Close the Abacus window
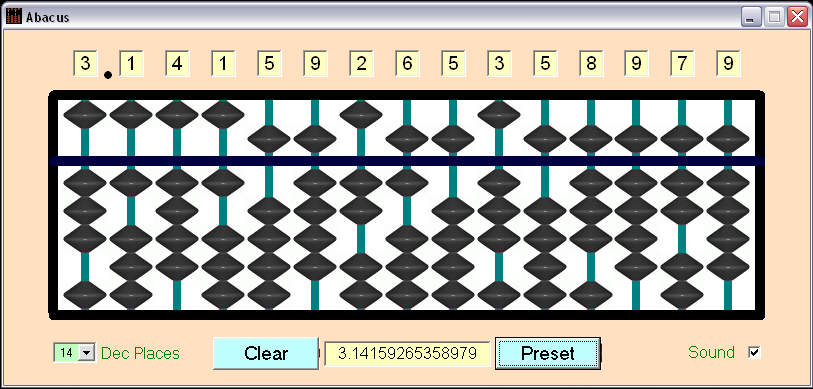Viewport: 813px width, 389px height. 797,17
